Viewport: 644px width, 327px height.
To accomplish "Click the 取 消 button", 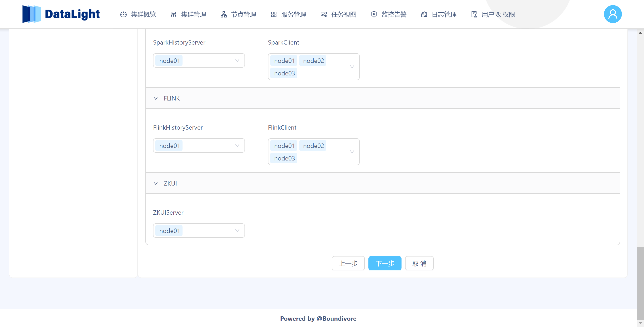I will pyautogui.click(x=419, y=263).
